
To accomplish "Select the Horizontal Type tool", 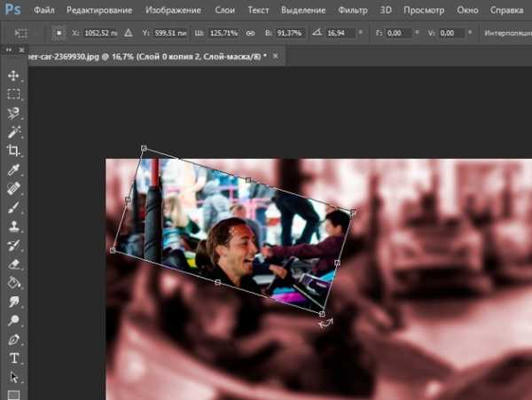I will (13, 358).
